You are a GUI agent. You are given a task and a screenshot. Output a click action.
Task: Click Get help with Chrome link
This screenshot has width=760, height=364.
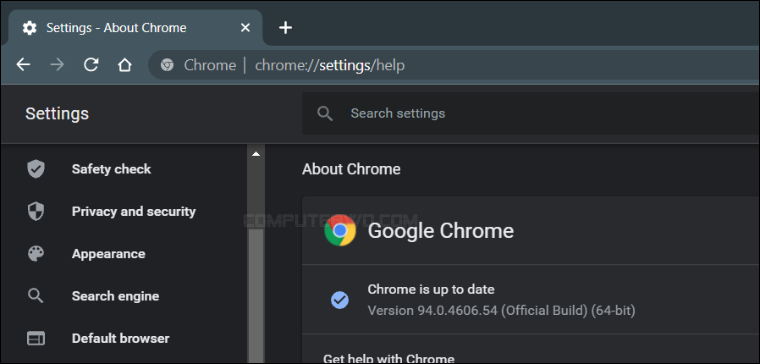pos(389,359)
